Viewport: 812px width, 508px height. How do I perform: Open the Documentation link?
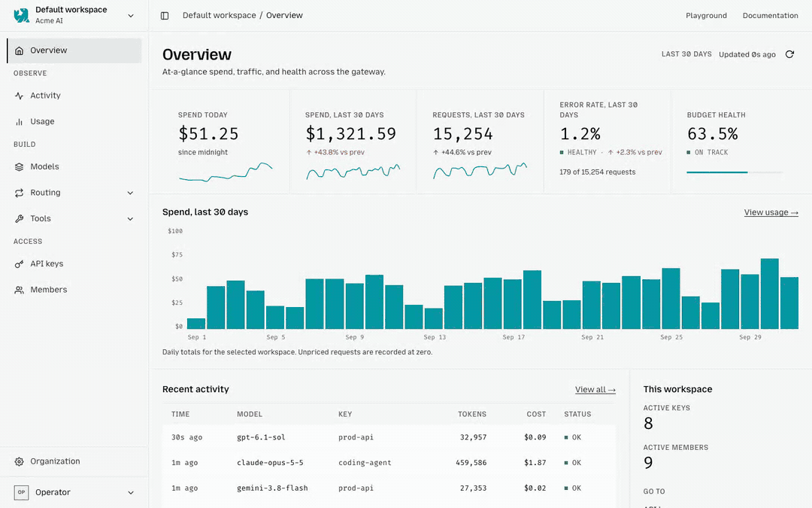point(770,16)
